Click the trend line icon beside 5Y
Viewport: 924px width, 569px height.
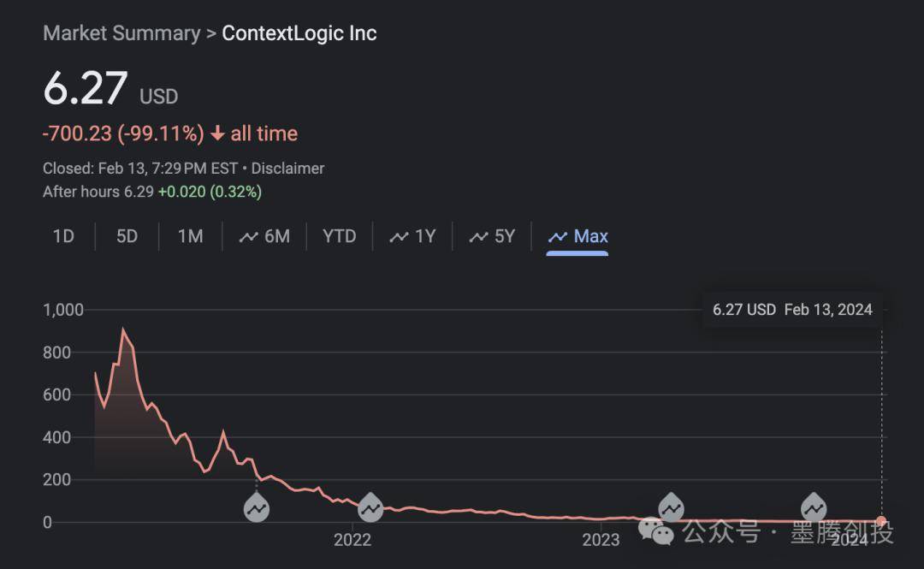[478, 237]
